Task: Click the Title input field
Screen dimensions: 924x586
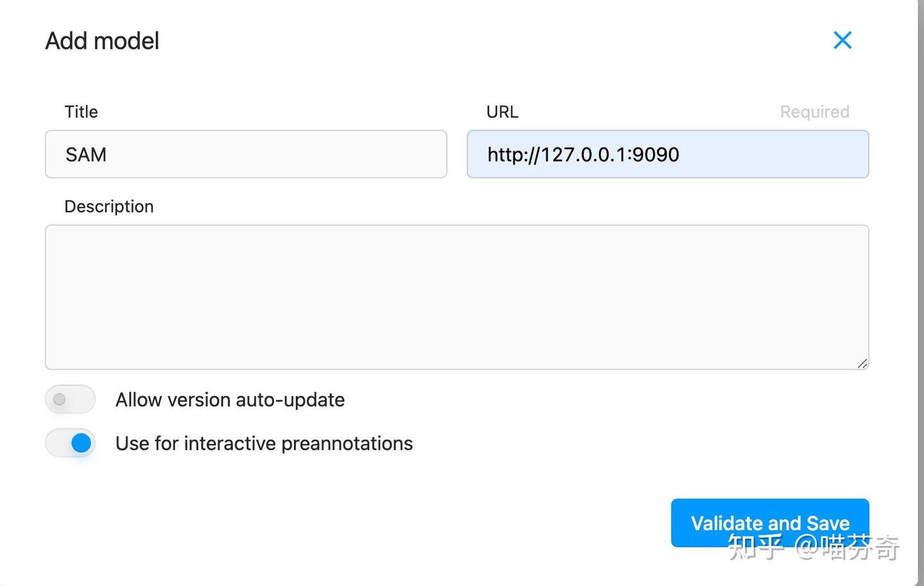Action: coord(246,154)
